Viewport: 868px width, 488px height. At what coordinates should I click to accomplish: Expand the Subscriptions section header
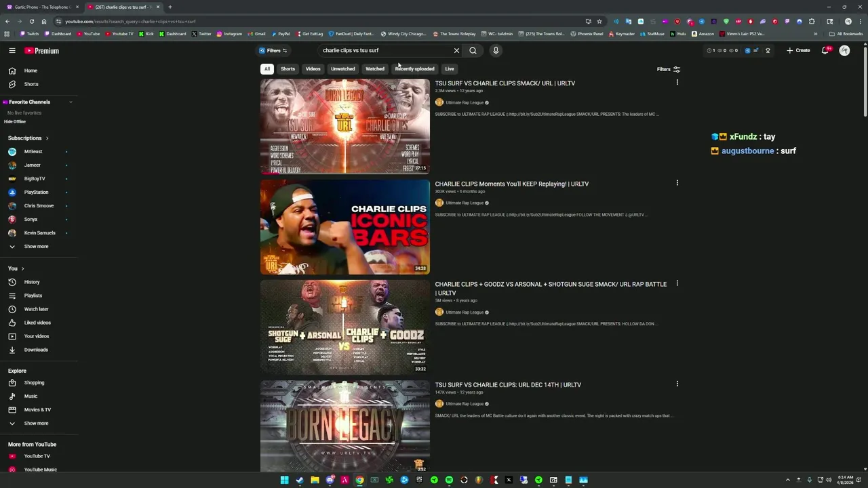[x=28, y=138]
